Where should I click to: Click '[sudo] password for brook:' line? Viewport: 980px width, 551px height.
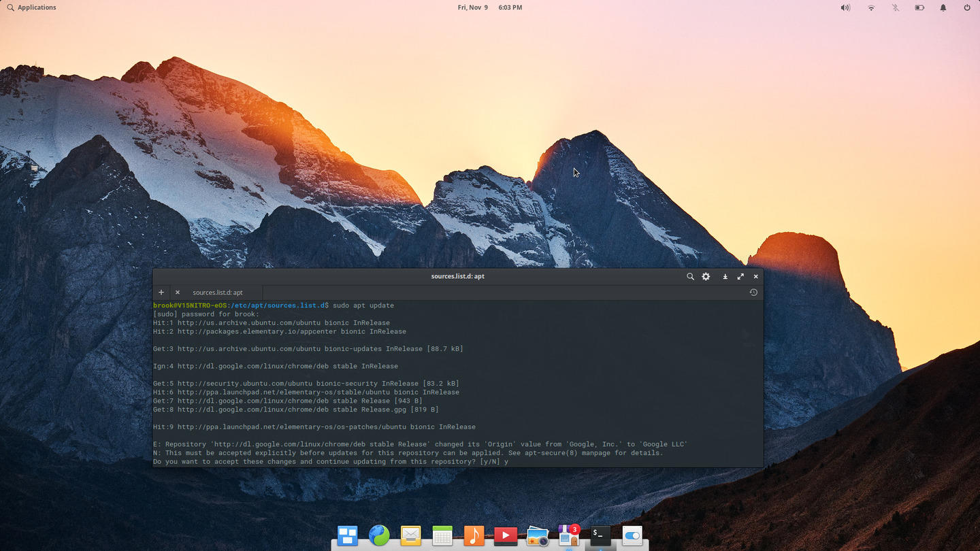coord(206,314)
